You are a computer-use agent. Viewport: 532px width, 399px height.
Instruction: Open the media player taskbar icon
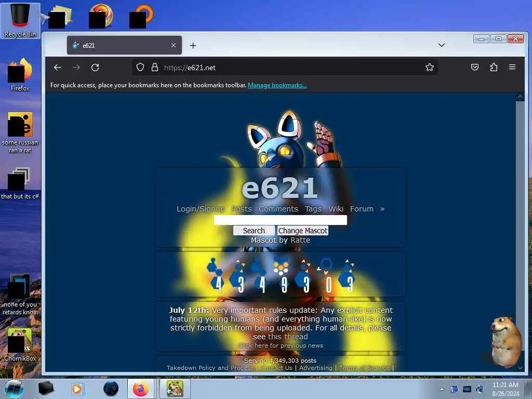click(x=77, y=389)
